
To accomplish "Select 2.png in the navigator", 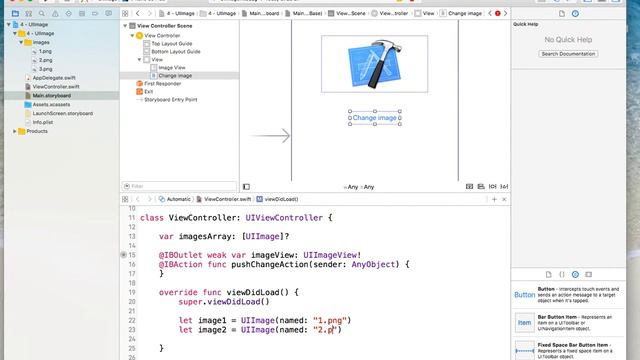I will point(45,60).
